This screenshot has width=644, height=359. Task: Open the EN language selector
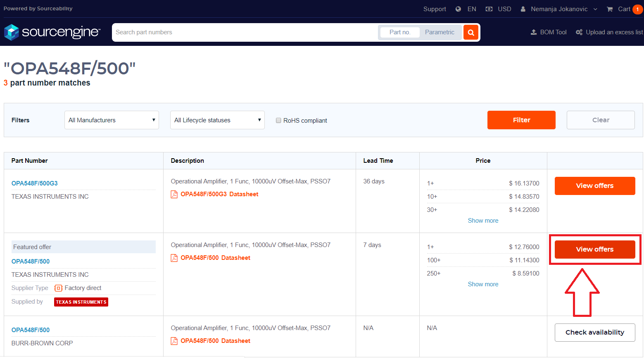tap(472, 9)
